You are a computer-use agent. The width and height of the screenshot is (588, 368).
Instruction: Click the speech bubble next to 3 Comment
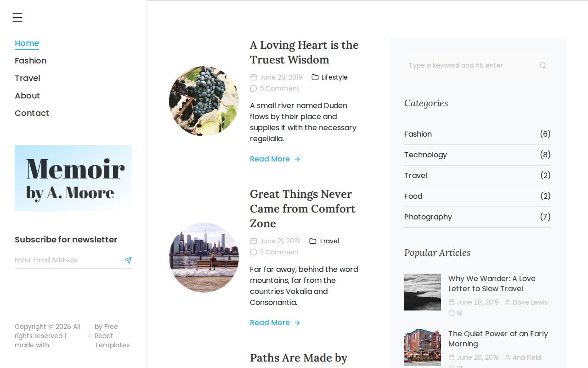pos(254,252)
